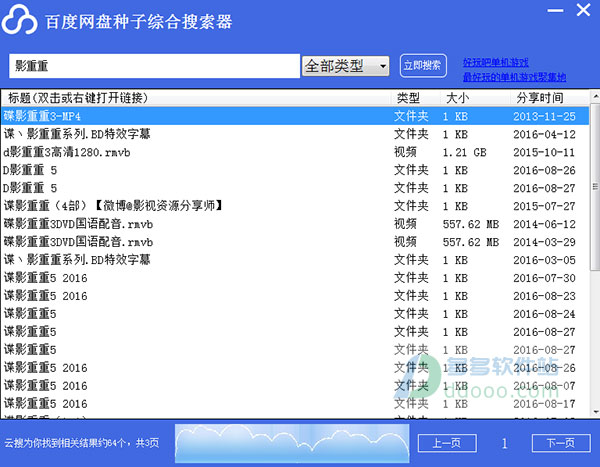Close the search tool window
The height and width of the screenshot is (467, 600).
(583, 10)
